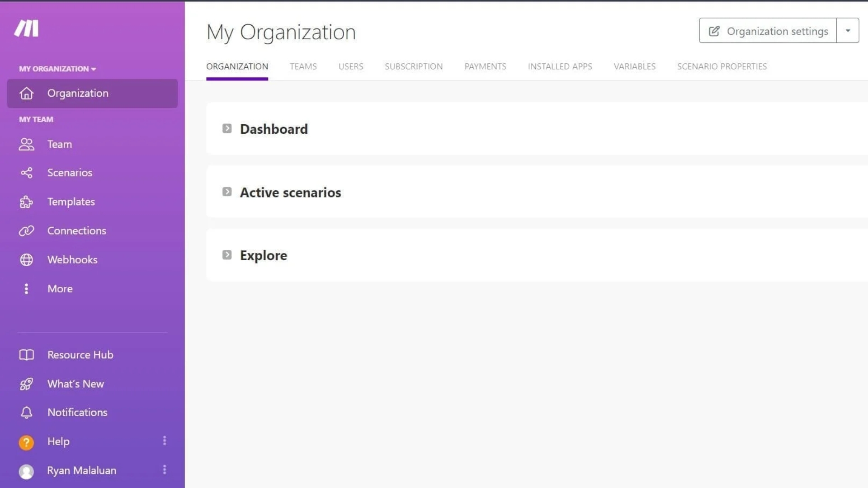This screenshot has height=488, width=868.
Task: Open Resource Hub book icon
Action: tap(26, 355)
